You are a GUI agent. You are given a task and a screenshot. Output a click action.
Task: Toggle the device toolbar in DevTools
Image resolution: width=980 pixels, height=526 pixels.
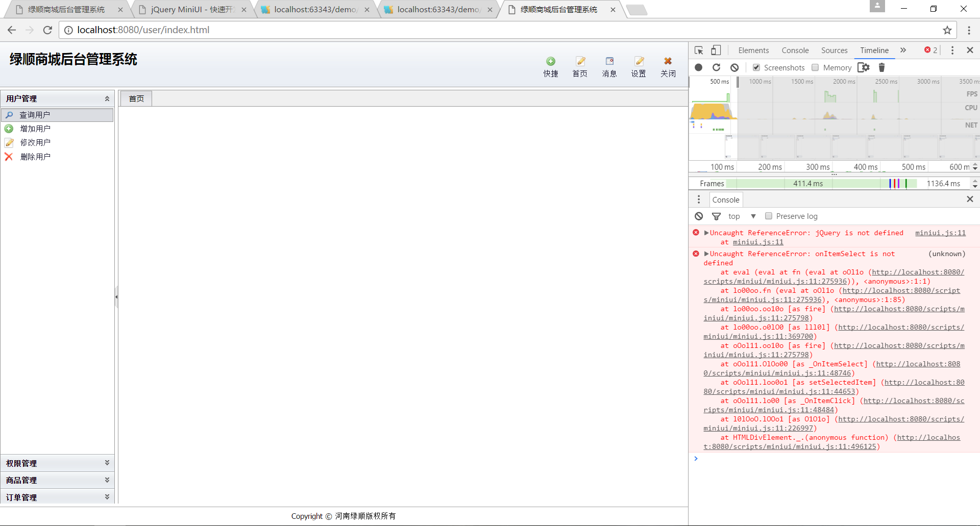point(716,50)
